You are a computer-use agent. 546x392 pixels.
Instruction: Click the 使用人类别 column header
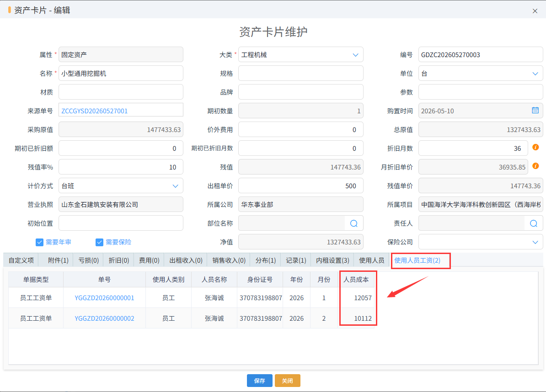pyautogui.click(x=169, y=280)
